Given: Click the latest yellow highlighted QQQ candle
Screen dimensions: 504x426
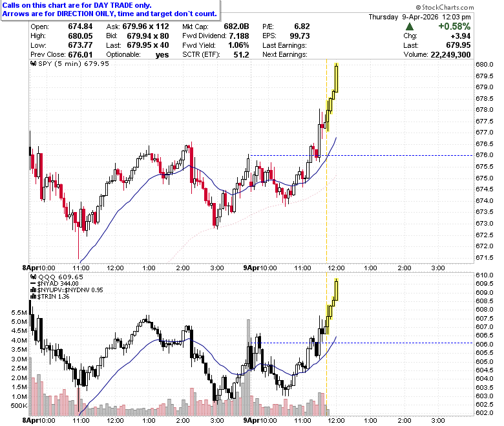Looking at the screenshot, I should coord(336,290).
